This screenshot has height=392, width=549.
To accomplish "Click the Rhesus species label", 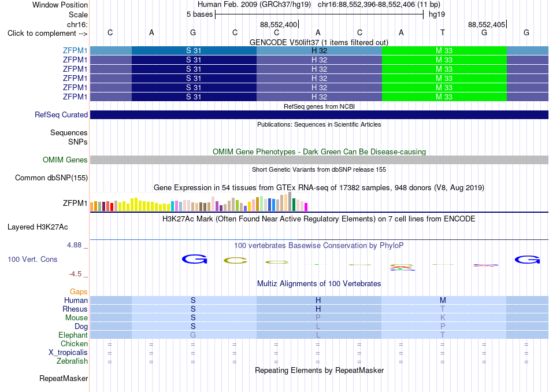I will 75,309.
